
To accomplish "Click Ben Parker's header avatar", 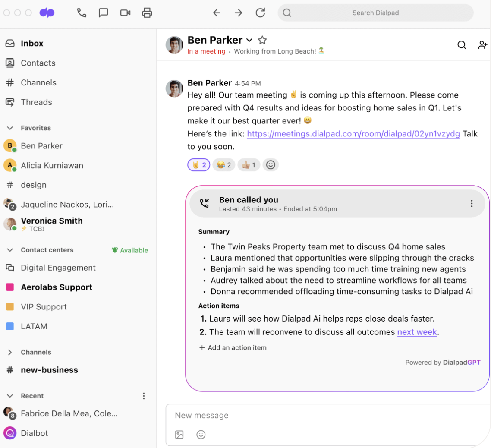I will (174, 45).
